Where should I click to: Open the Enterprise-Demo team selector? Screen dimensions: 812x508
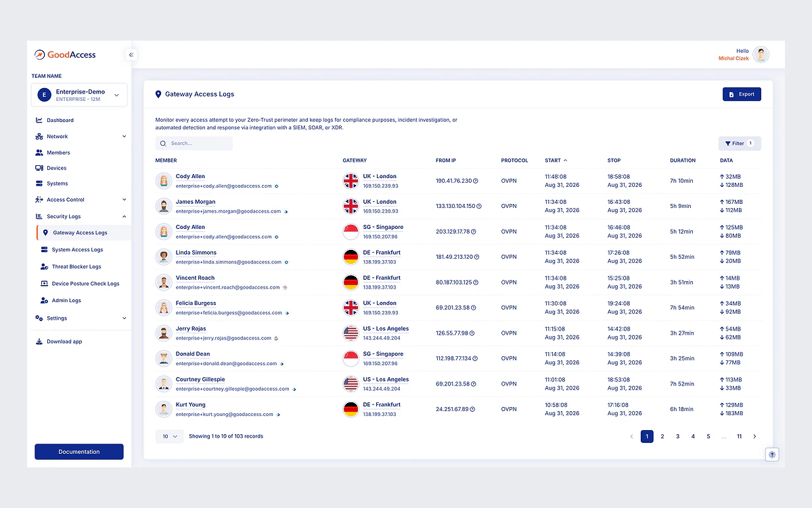[x=79, y=96]
